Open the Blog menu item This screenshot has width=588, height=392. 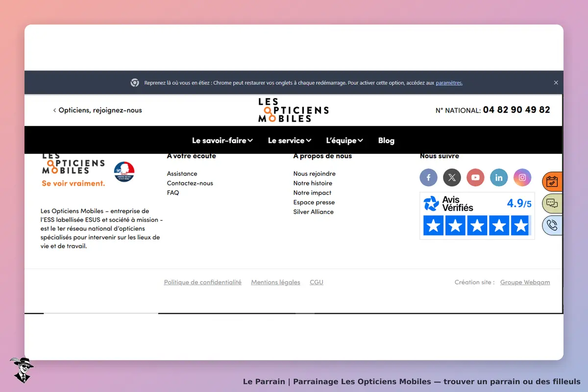386,140
